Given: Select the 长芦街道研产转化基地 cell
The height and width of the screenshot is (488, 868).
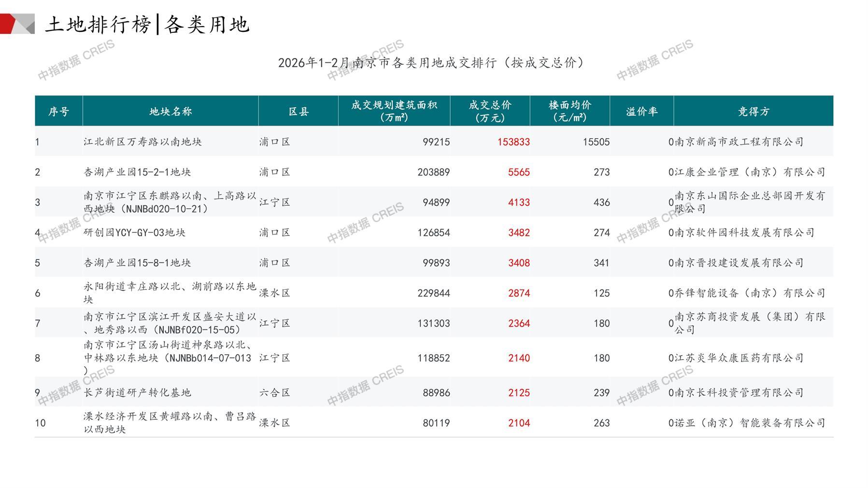Looking at the screenshot, I should pos(137,393).
